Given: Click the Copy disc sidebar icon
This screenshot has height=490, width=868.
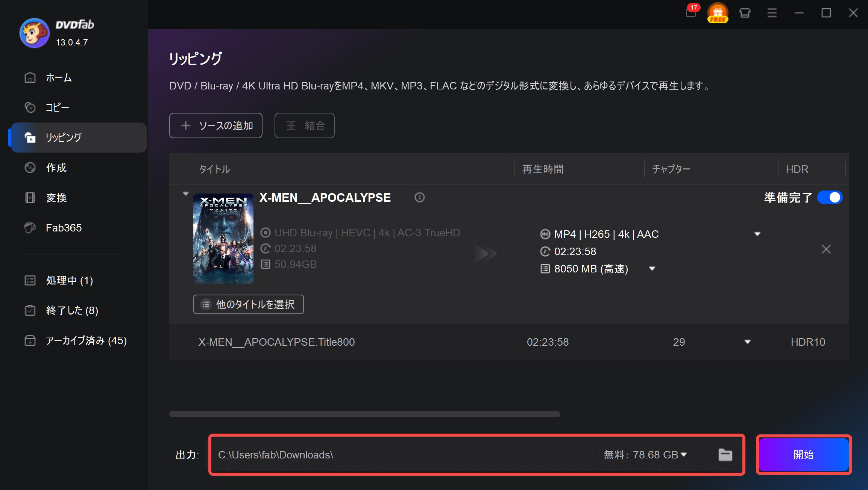Looking at the screenshot, I should tap(30, 107).
